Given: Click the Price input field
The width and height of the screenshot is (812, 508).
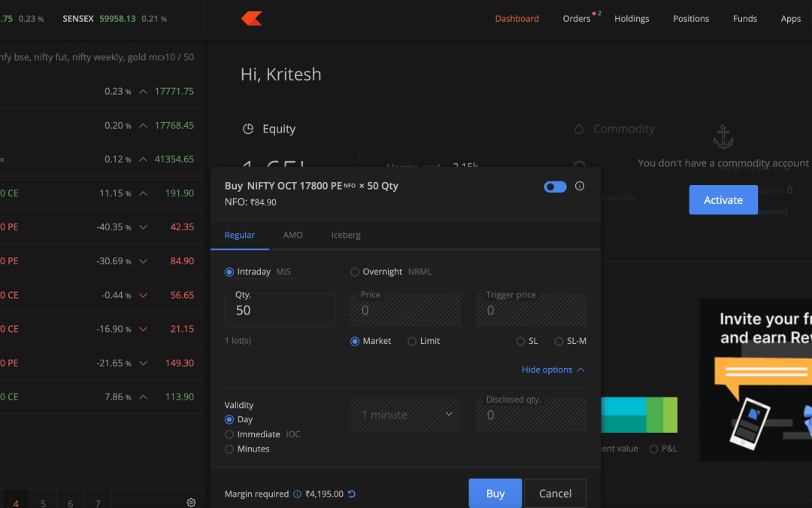Looking at the screenshot, I should pyautogui.click(x=405, y=310).
